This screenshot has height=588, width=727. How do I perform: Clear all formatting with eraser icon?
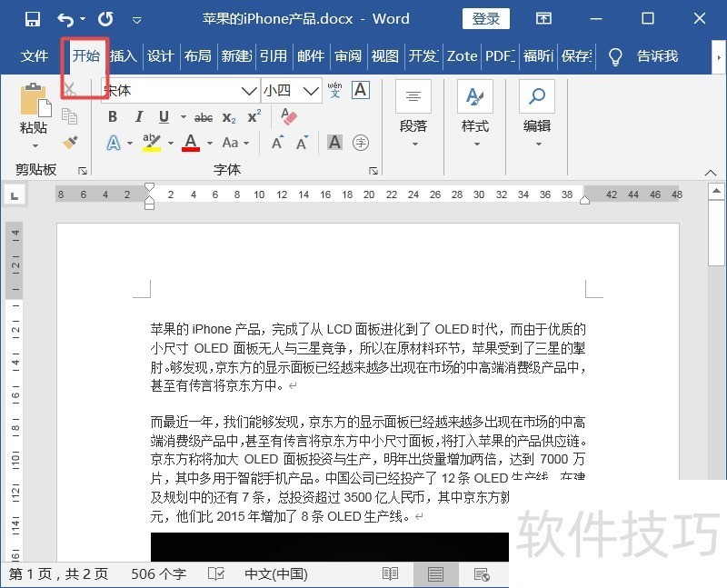288,116
